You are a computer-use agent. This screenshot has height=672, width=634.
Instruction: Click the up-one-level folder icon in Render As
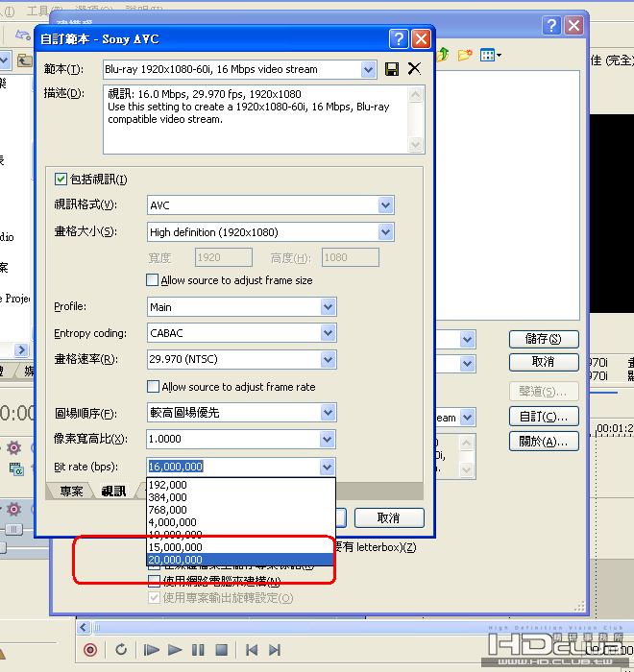(444, 55)
